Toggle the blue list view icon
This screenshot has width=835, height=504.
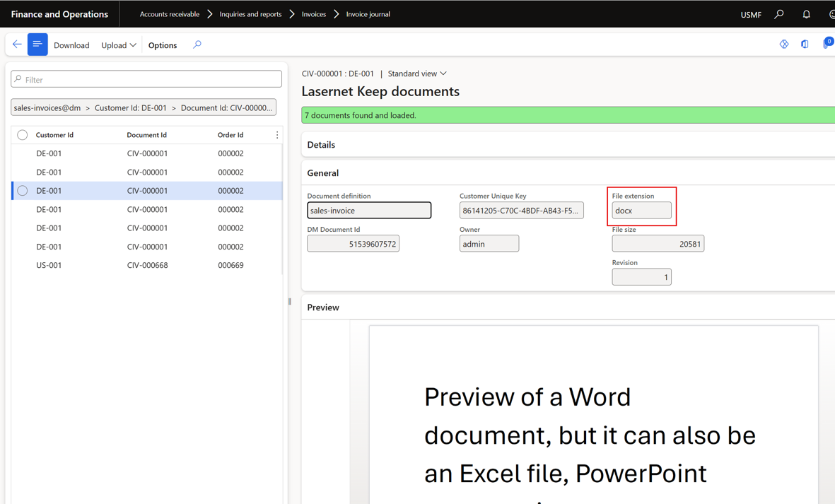coord(37,45)
